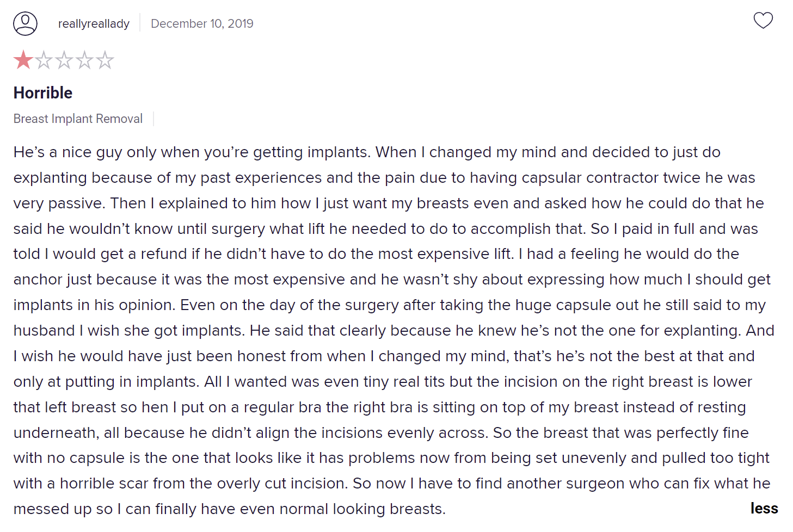Viewport: 793px width, 532px height.
Task: Click the Horrible review title
Action: (43, 93)
